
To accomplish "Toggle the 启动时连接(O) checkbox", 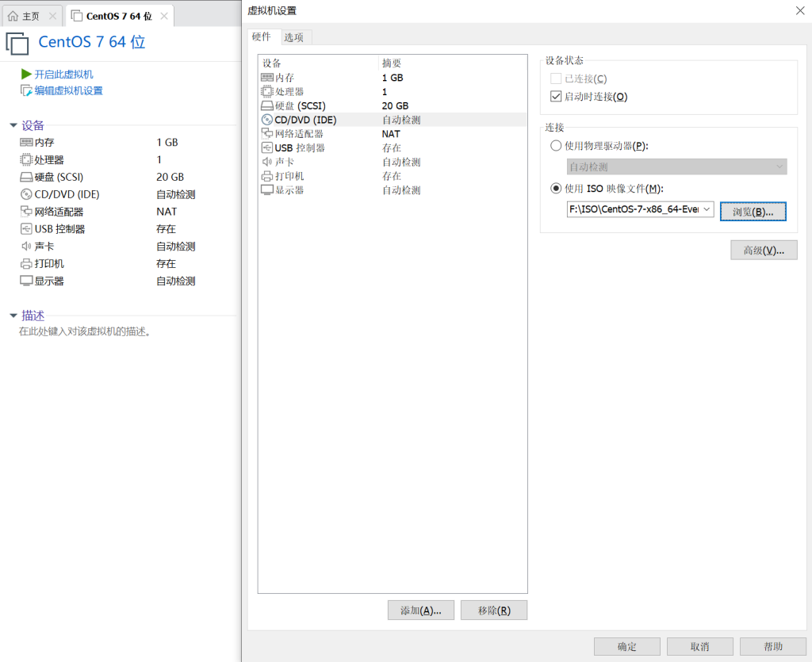I will (x=556, y=96).
